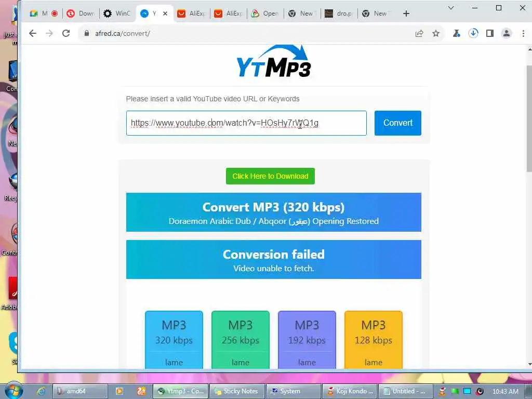Click the cyan monitor tray icon

[x=467, y=391]
